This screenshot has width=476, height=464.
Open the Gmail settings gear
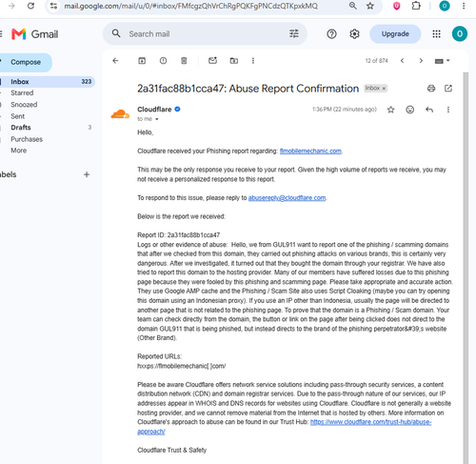pyautogui.click(x=354, y=34)
